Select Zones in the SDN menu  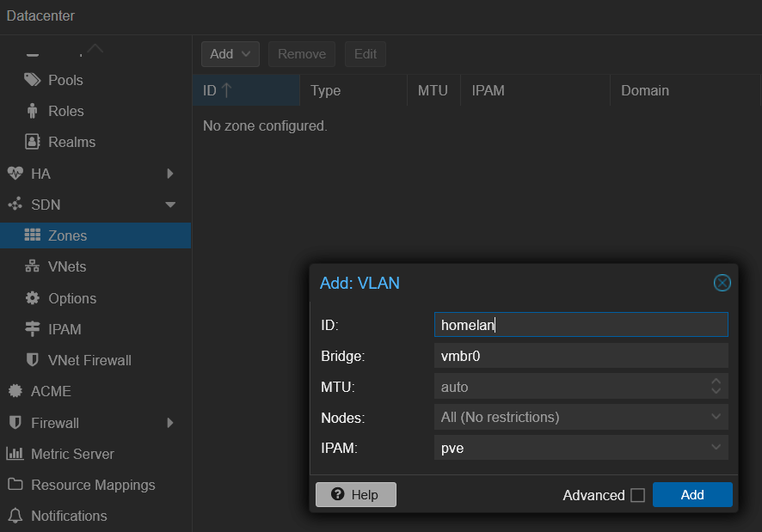pyautogui.click(x=67, y=235)
